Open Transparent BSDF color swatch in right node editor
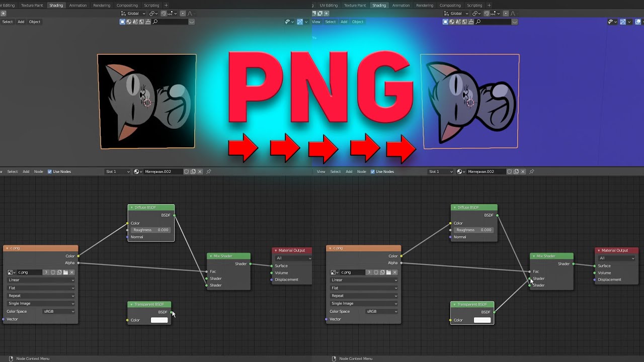The width and height of the screenshot is (644, 362). [x=482, y=320]
